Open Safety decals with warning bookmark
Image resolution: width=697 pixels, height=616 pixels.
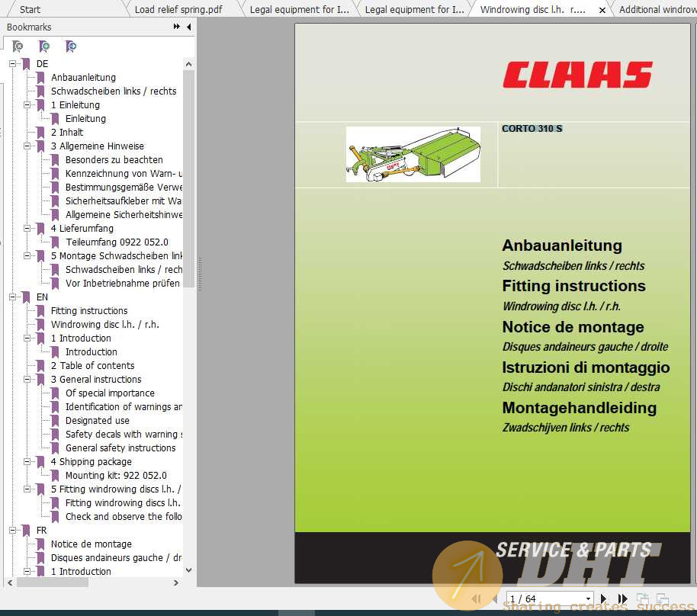124,435
